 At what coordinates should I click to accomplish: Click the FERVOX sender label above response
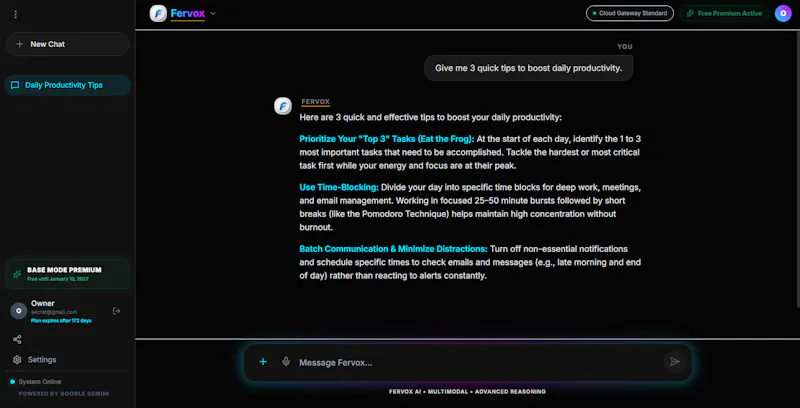click(x=315, y=101)
